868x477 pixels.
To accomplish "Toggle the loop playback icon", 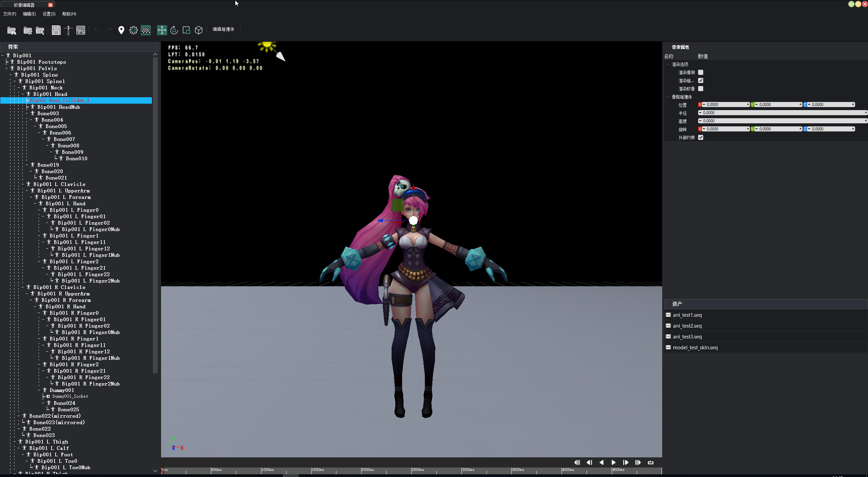I will click(x=651, y=462).
